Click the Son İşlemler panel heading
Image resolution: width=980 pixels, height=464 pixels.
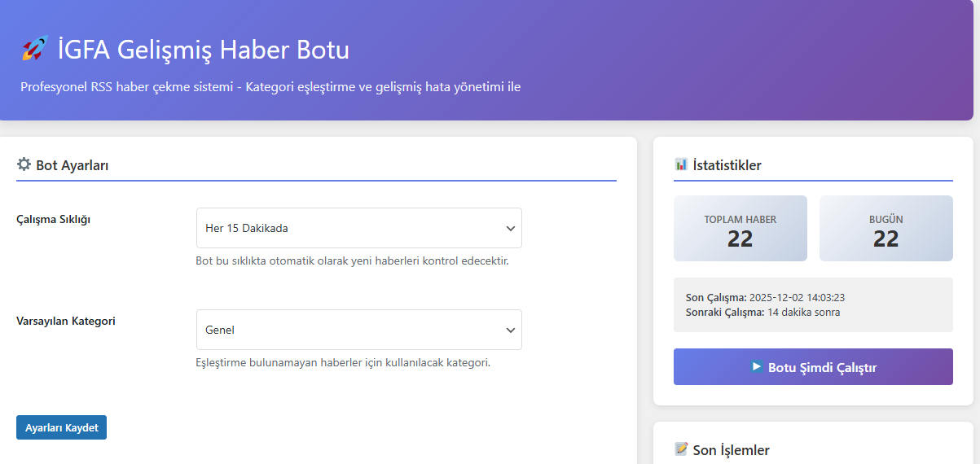tap(731, 450)
